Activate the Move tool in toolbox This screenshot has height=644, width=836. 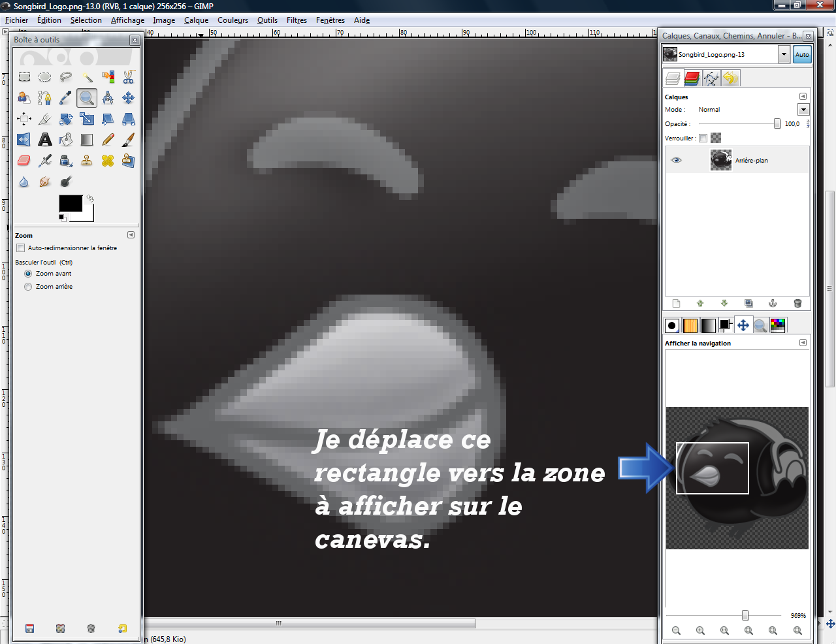coord(129,98)
